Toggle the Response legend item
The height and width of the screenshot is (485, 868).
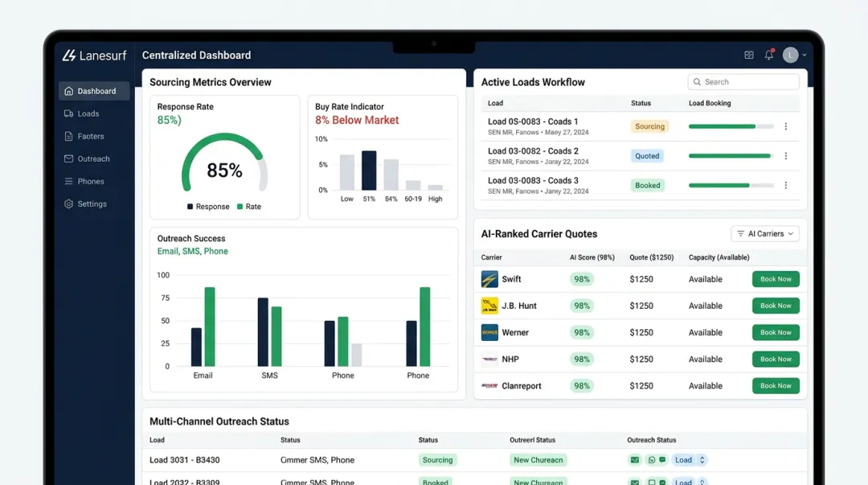[208, 207]
